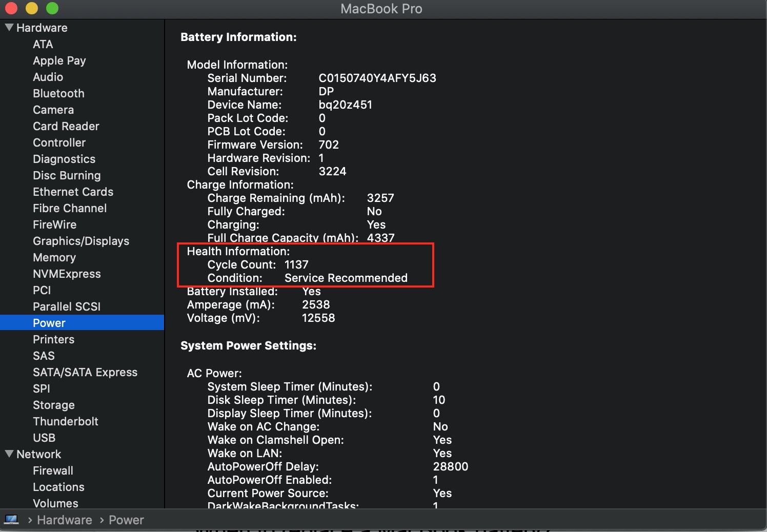The height and width of the screenshot is (532, 767).
Task: Select ATA in the sidebar
Action: tap(43, 44)
